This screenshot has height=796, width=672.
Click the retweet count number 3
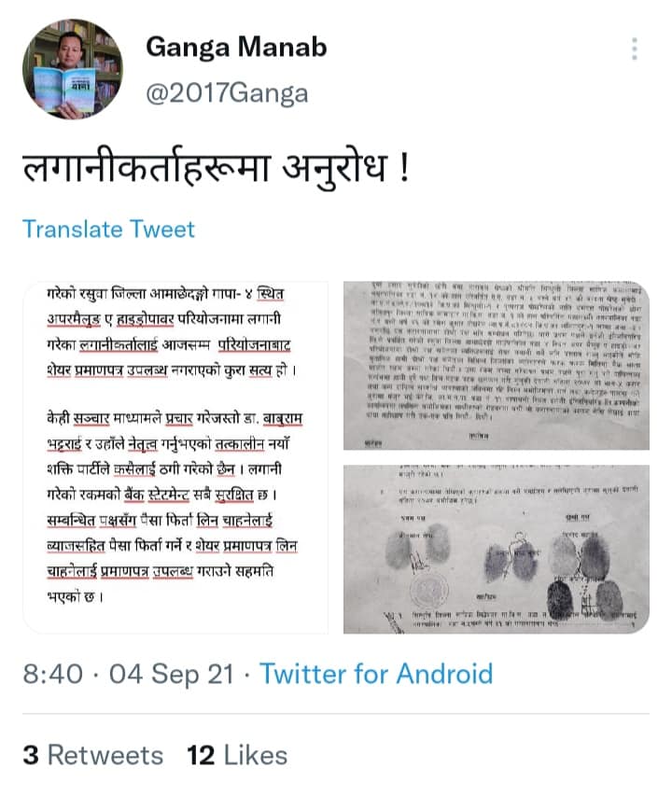point(31,755)
